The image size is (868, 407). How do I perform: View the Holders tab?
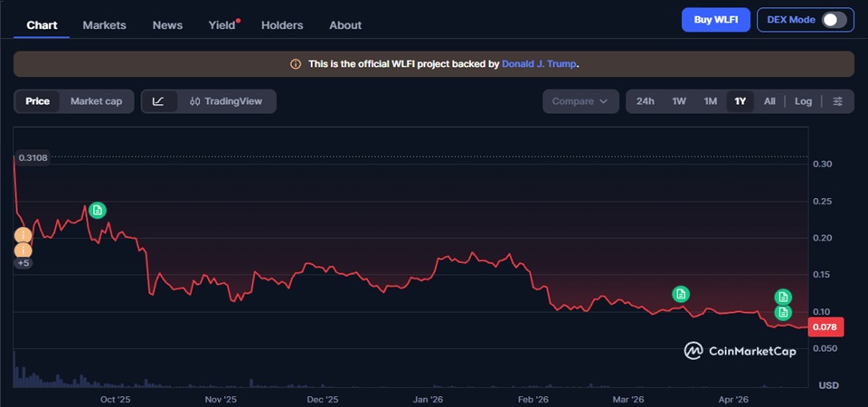282,25
